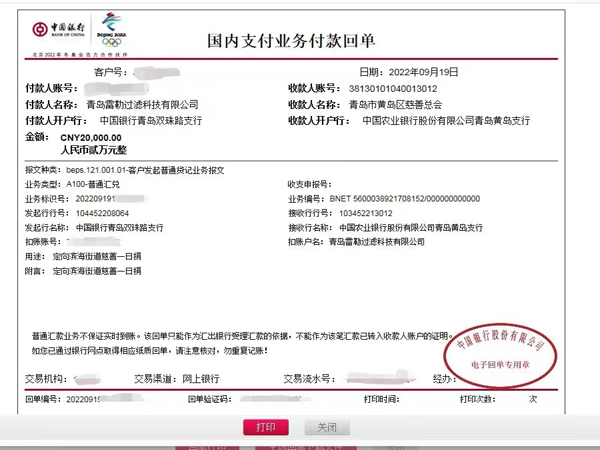600x450 pixels.
Task: Click the title 国内支付业务付款回单
Action: [x=306, y=42]
